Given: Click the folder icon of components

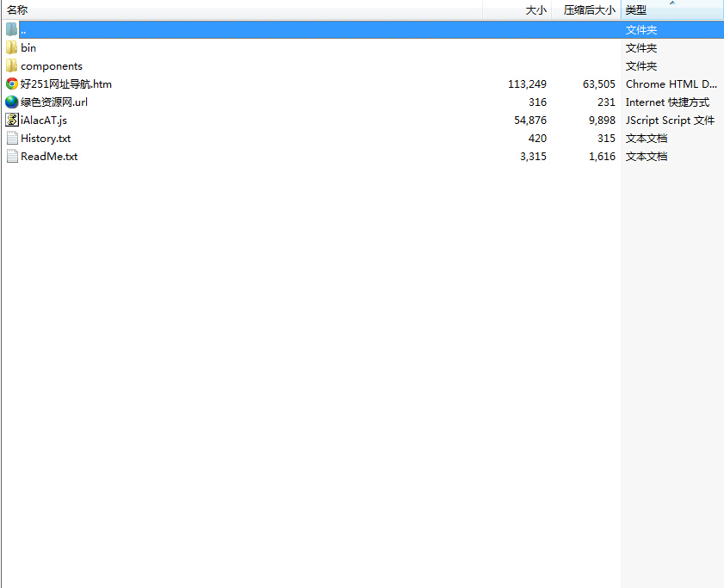Looking at the screenshot, I should (10, 65).
